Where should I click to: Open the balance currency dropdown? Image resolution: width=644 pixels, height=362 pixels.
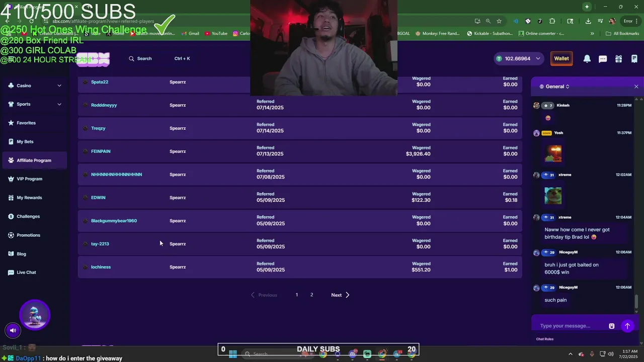[538, 59]
